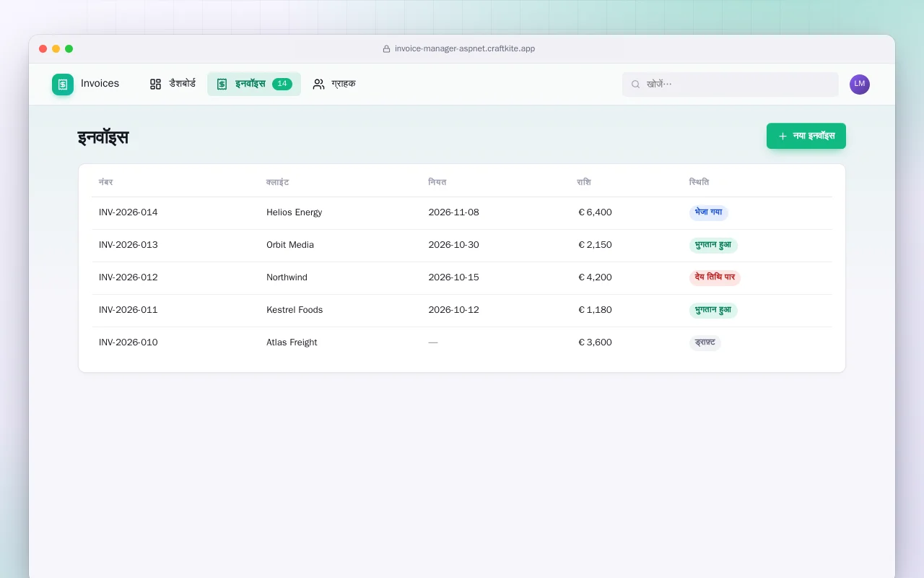Open the डैशबोर्ड tab

click(173, 84)
